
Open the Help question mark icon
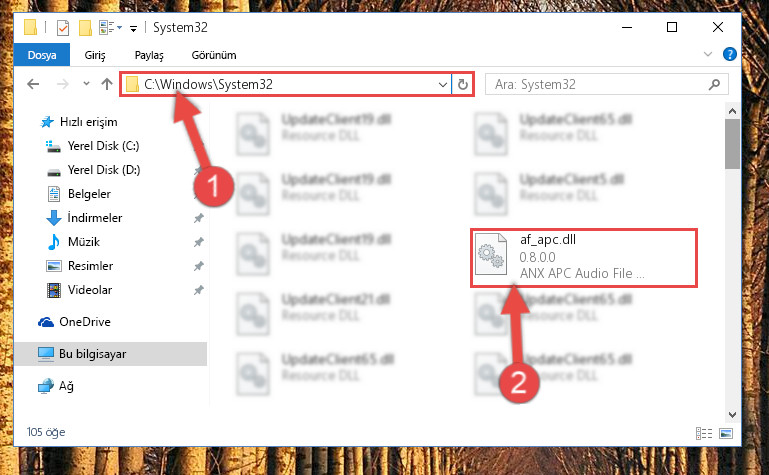pyautogui.click(x=729, y=54)
